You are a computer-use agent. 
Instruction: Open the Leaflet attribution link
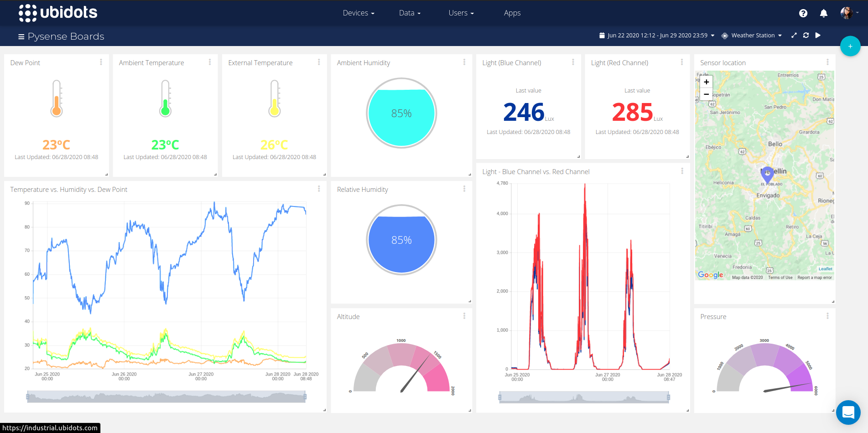pyautogui.click(x=825, y=269)
